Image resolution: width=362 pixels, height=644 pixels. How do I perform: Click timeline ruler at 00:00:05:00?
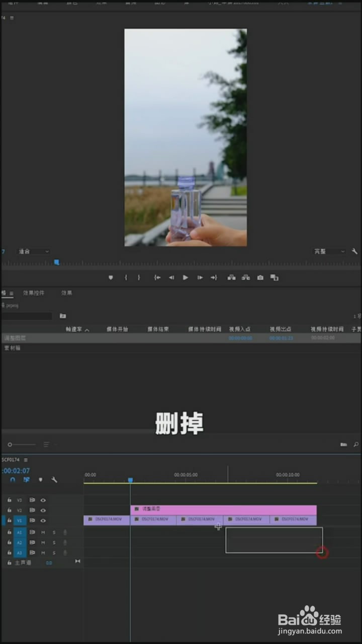[186, 475]
